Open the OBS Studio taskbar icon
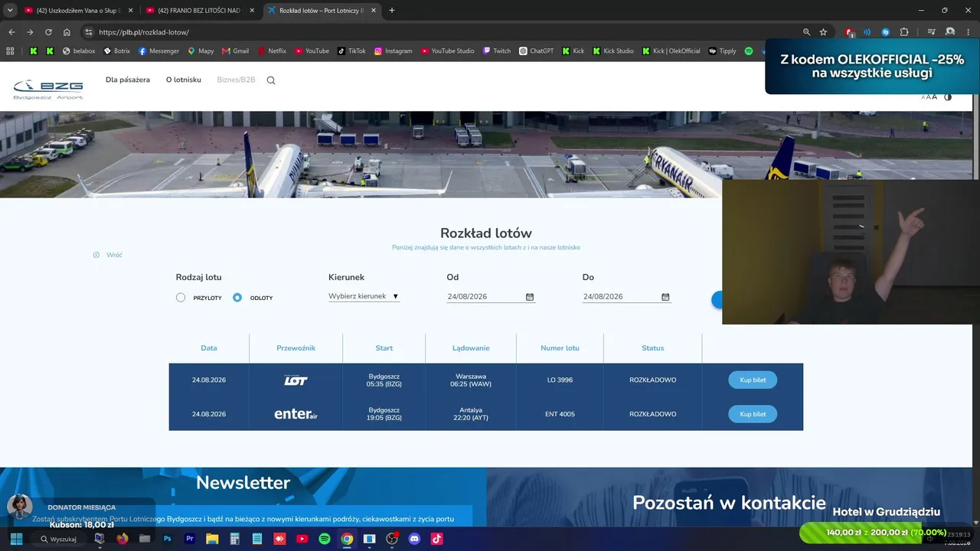Screen dimensions: 980x551 point(392,539)
